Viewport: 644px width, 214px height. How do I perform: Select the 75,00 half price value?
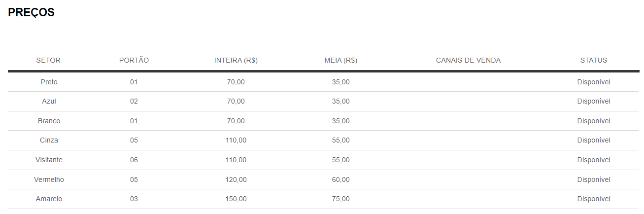341,199
